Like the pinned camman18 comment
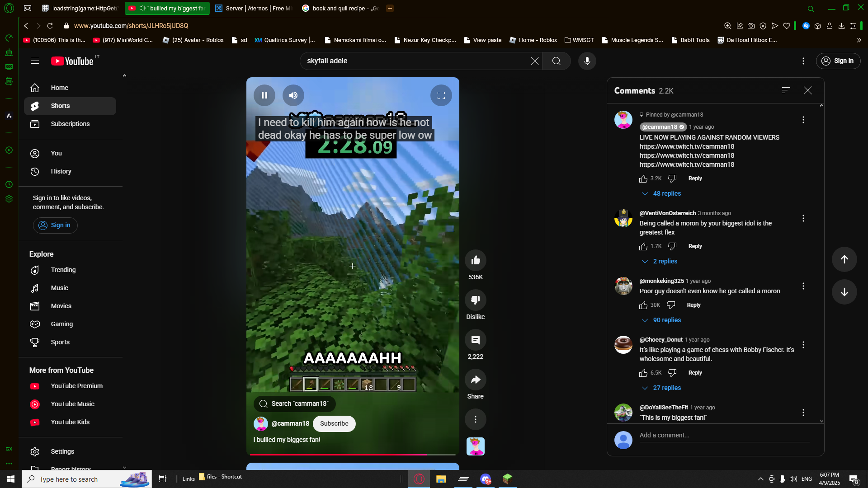Viewport: 868px width, 488px height. pyautogui.click(x=643, y=178)
